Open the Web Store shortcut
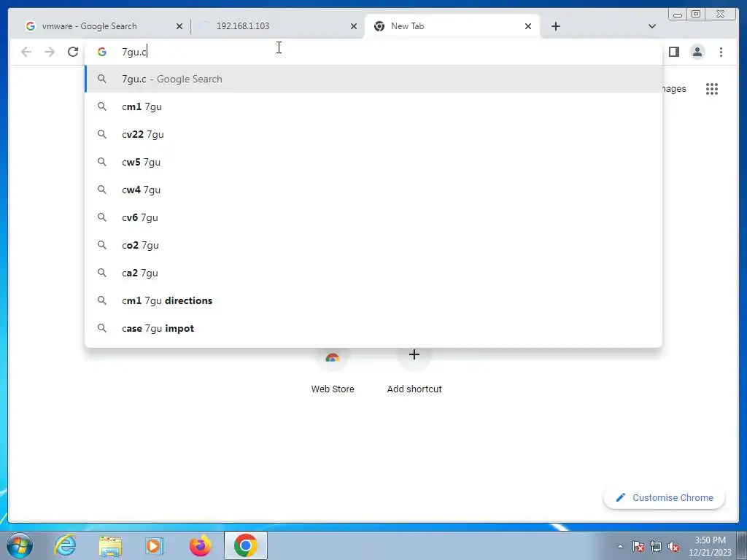 click(x=333, y=371)
